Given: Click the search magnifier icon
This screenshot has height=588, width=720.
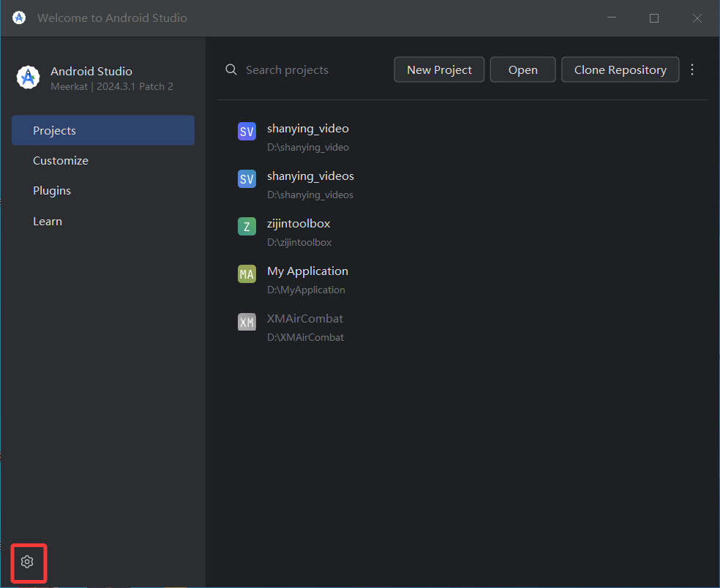Looking at the screenshot, I should (x=231, y=69).
